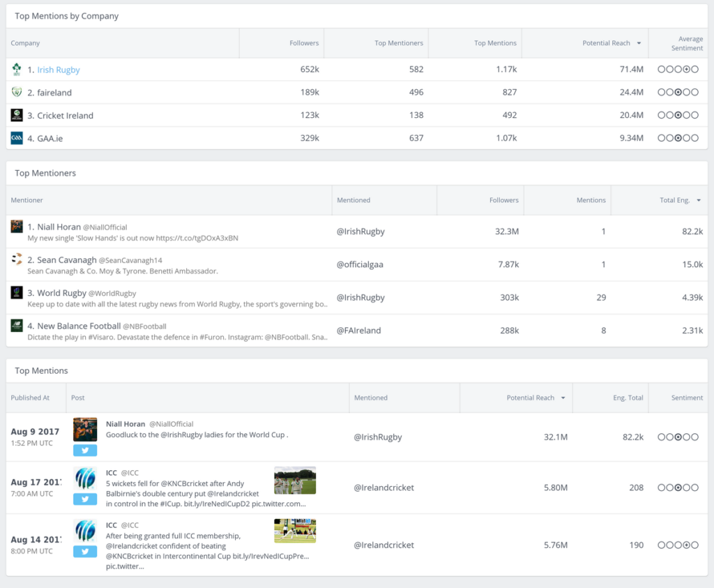Screen dimensions: 714x588
Task: Select the sentiment radio circles for Irish Rugby
Action: 678,70
